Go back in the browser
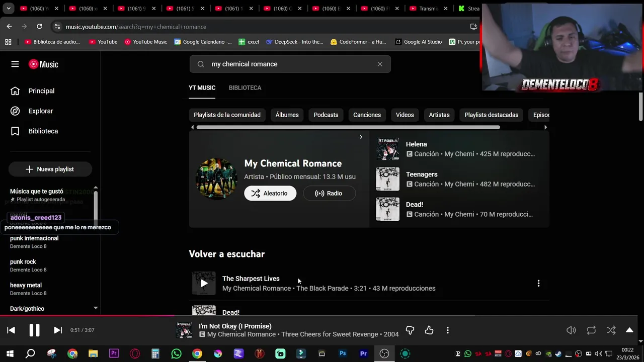This screenshot has width=644, height=362. click(x=9, y=27)
